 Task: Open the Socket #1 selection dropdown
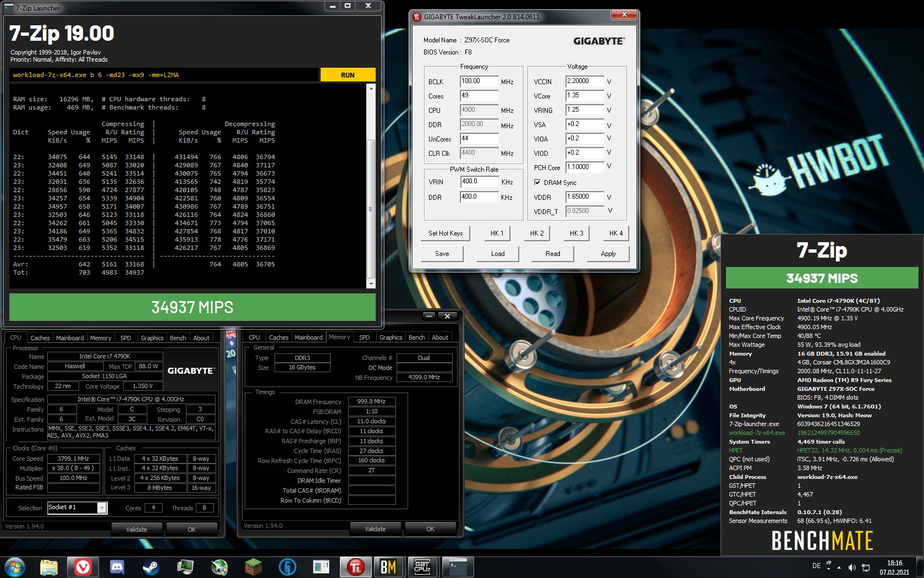(x=102, y=508)
